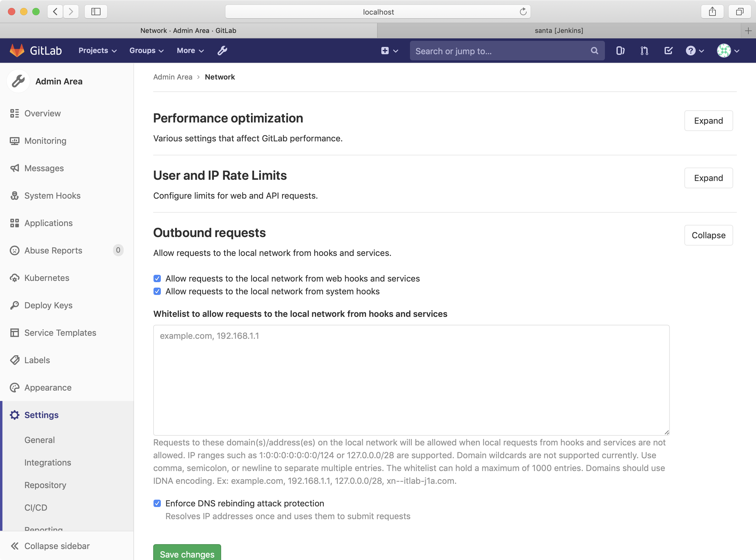Click the search magnifier icon
The width and height of the screenshot is (756, 560).
pos(594,51)
